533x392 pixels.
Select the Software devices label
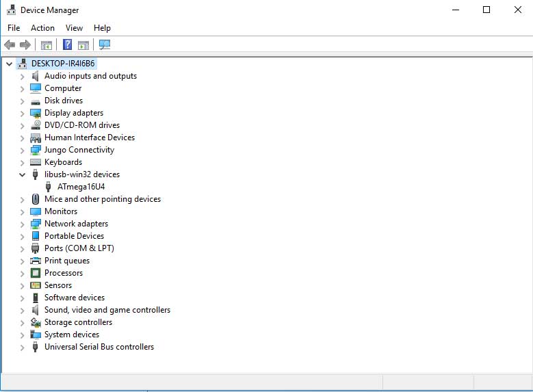pos(75,298)
